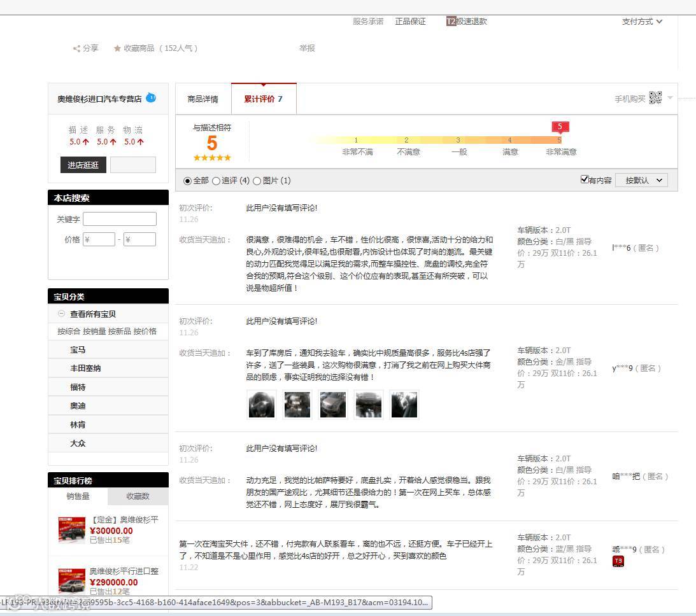Open the QR code icon for 手机购买
The width and height of the screenshot is (696, 616).
pos(655,97)
